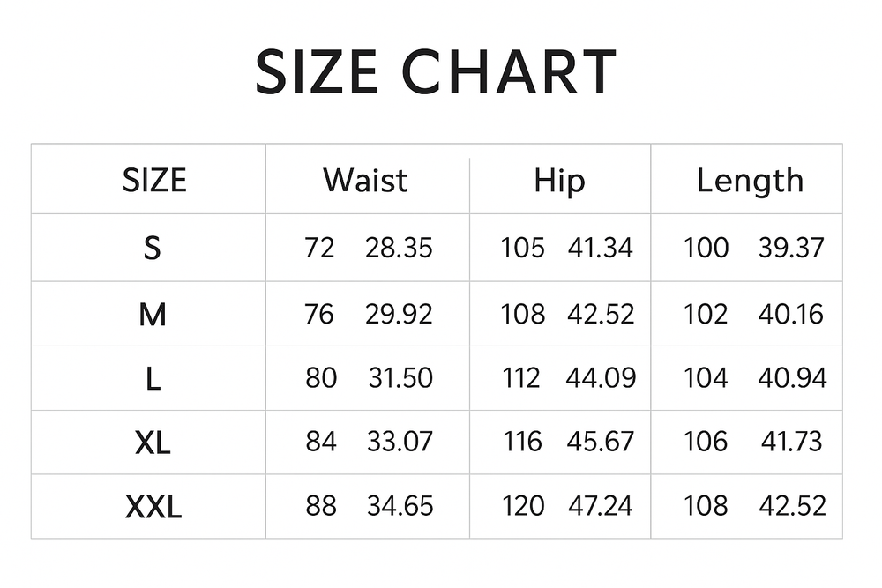
Task: Select waist value 29.92 in M row
Action: click(x=399, y=315)
